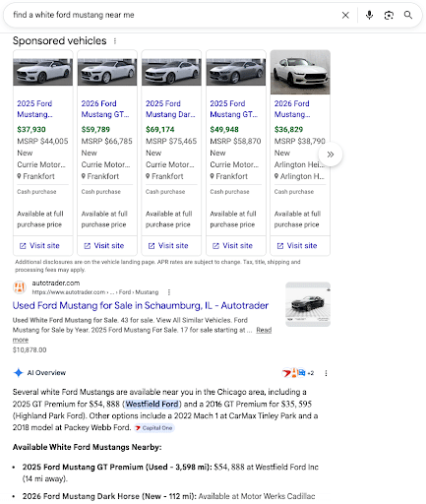Open Used Ford Mustang for Sale in Schaumburg link
The height and width of the screenshot is (504, 426).
tap(141, 305)
